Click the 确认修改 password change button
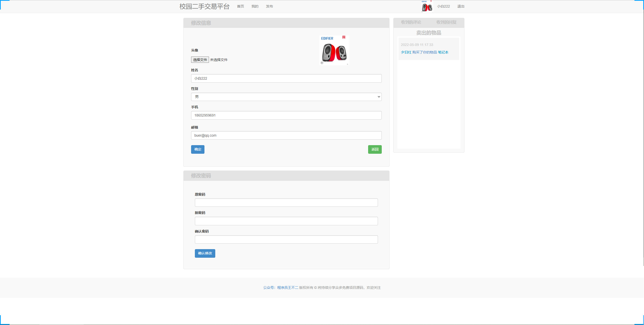 (x=205, y=253)
